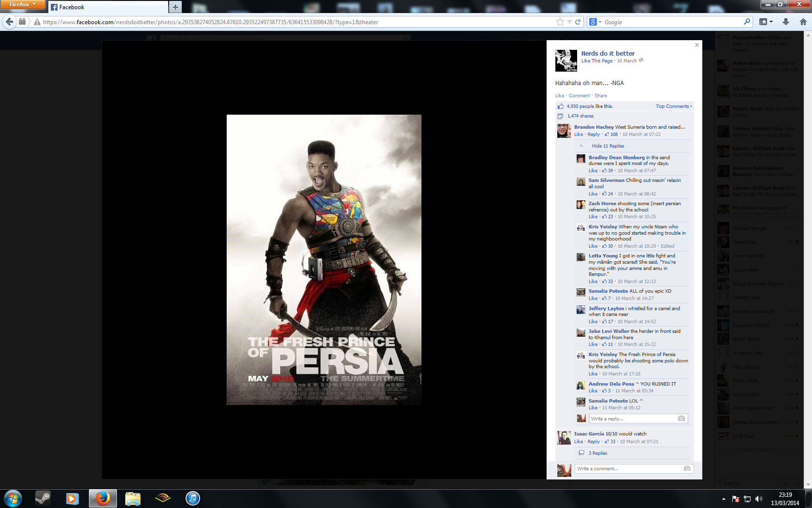Viewport: 812px width, 508px height.
Task: Open Letta Young's profile
Action: coord(603,256)
